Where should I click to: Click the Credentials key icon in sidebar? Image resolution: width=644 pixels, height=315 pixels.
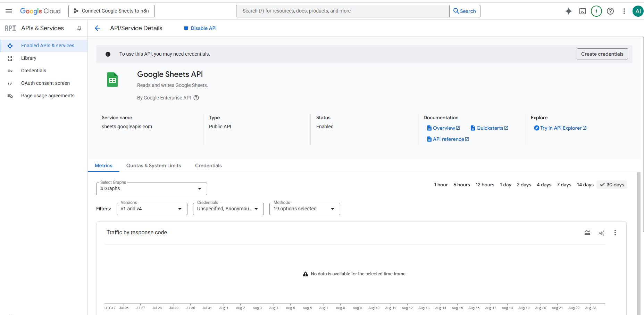(x=10, y=71)
